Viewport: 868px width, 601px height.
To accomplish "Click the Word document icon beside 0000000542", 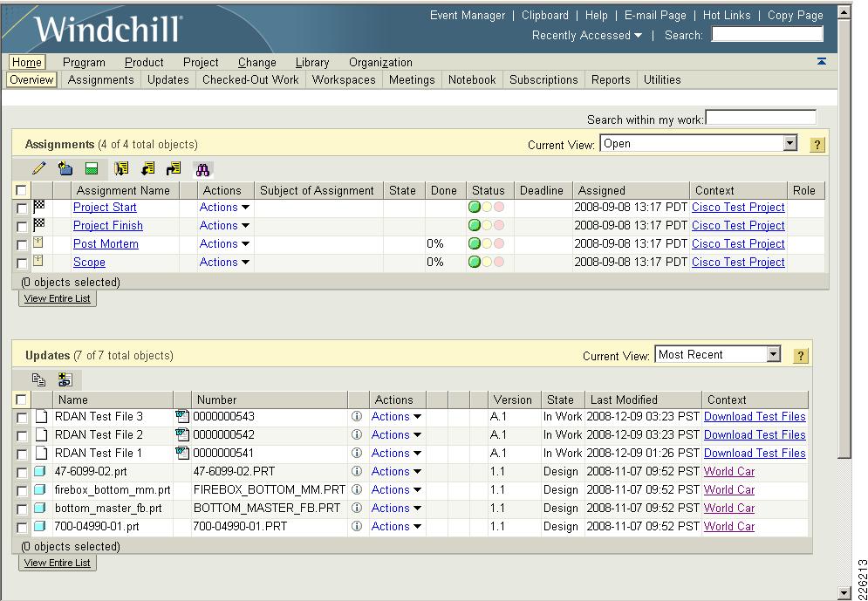I will pyautogui.click(x=182, y=434).
